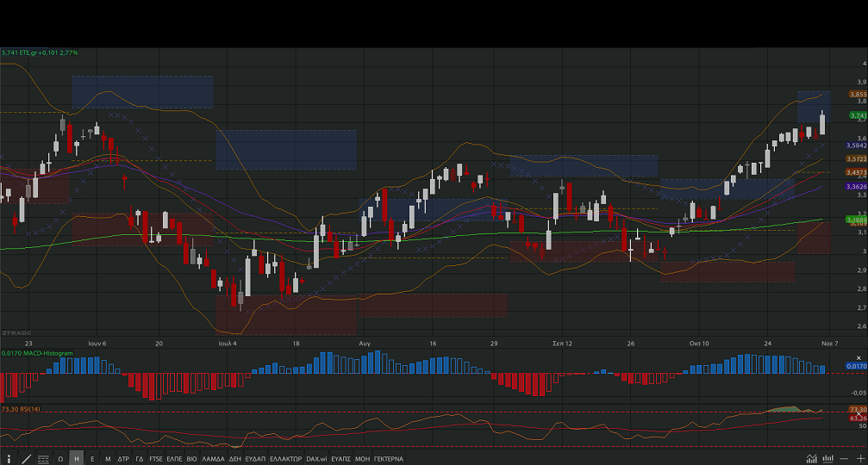This screenshot has height=465, width=868.
Task: Select the E weekly timeframe
Action: [92, 459]
